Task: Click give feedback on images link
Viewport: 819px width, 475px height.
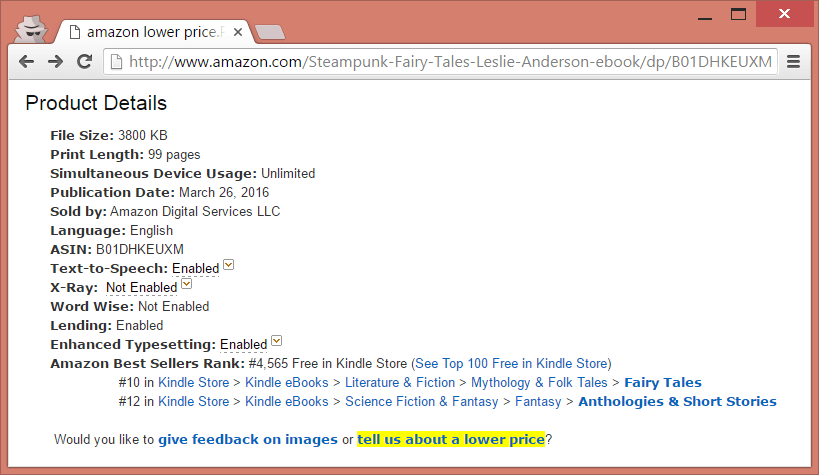Action: coord(248,439)
